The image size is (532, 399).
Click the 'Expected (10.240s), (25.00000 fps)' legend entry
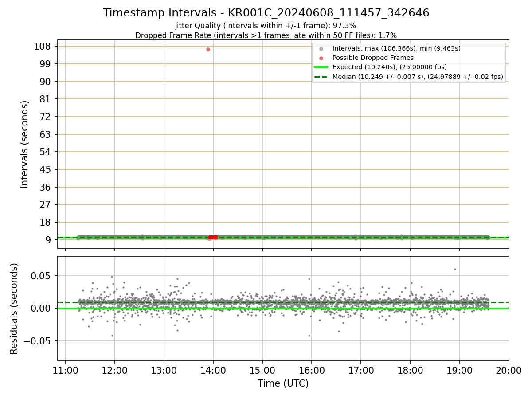point(390,67)
